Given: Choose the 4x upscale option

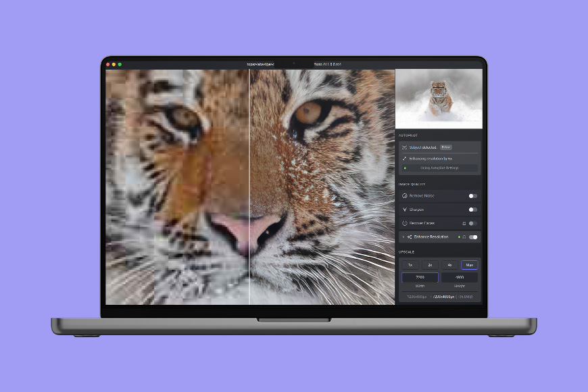Looking at the screenshot, I should click(x=449, y=265).
